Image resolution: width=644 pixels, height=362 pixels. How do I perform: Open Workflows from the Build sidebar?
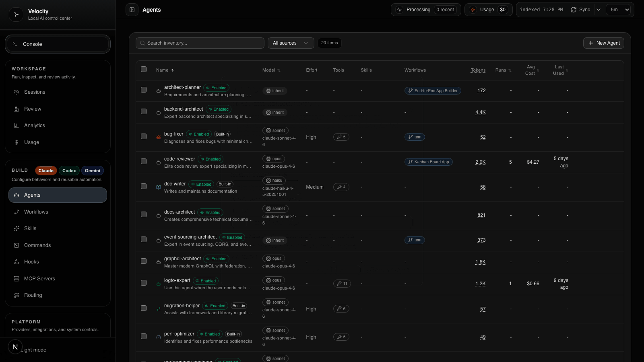36,212
